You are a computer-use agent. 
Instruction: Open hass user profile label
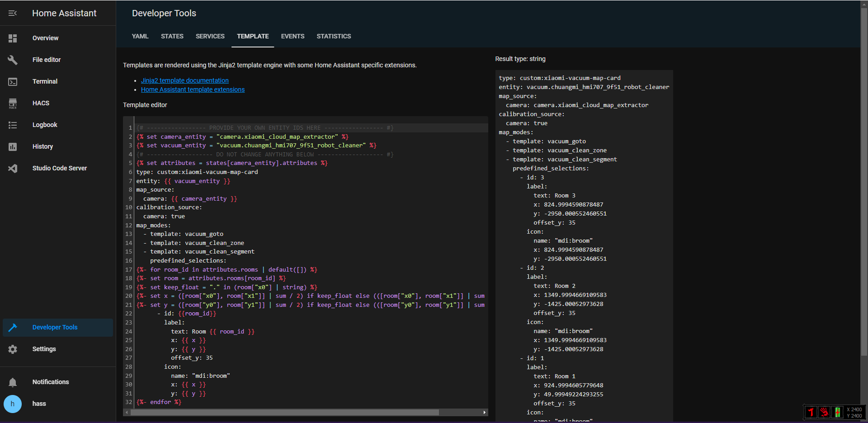(x=39, y=404)
